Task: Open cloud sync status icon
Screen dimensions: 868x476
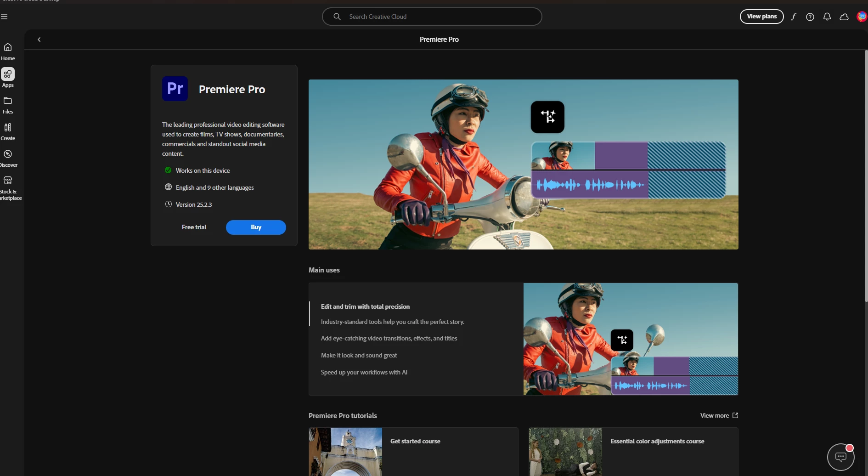Action: 844,17
